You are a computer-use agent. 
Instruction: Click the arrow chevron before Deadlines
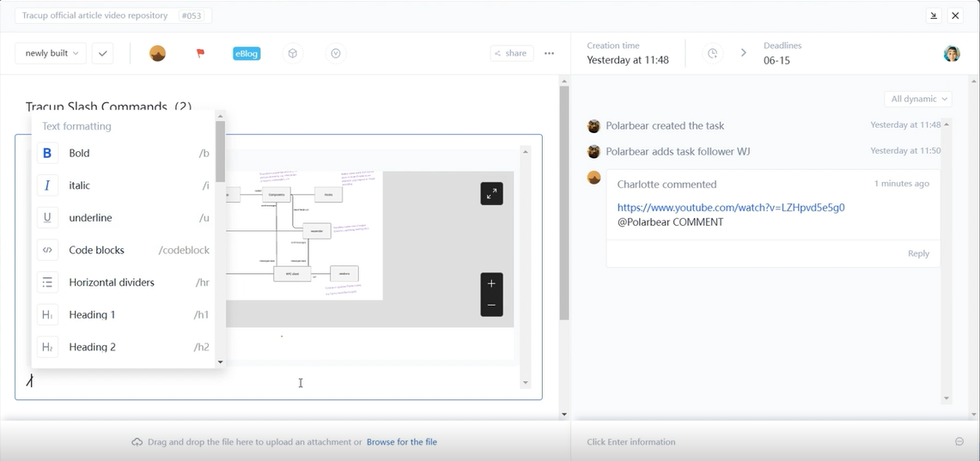pyautogui.click(x=744, y=53)
